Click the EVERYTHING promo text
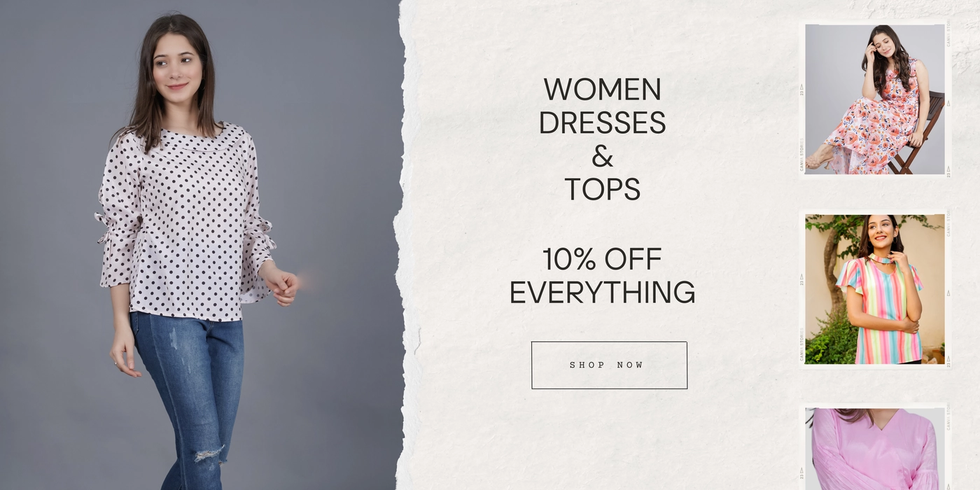Image resolution: width=980 pixels, height=490 pixels. 602,293
